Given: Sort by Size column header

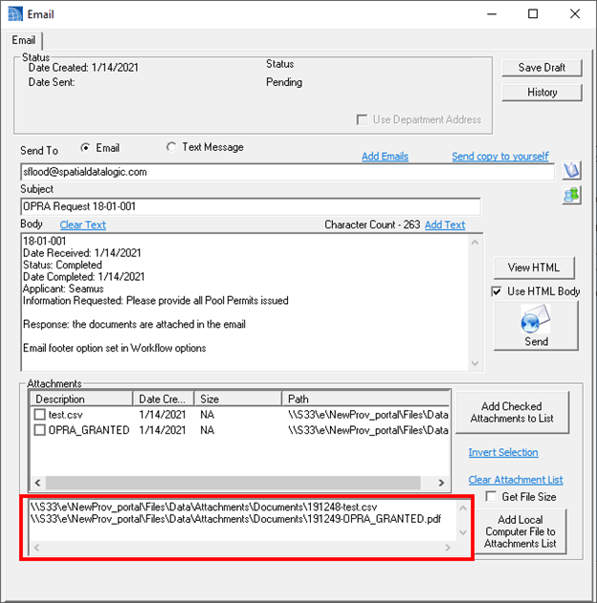Looking at the screenshot, I should (x=238, y=399).
